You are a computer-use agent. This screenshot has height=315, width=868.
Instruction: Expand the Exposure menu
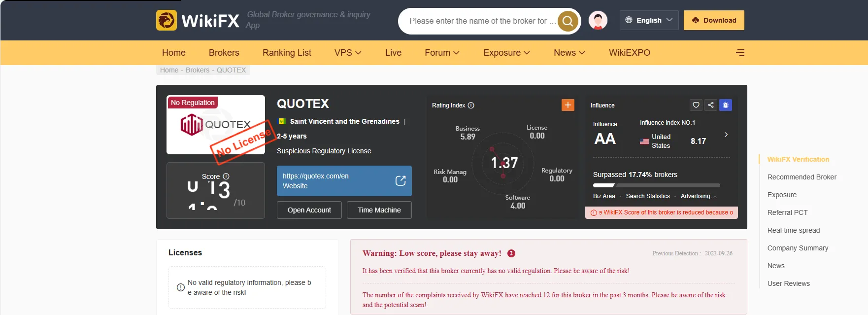506,53
